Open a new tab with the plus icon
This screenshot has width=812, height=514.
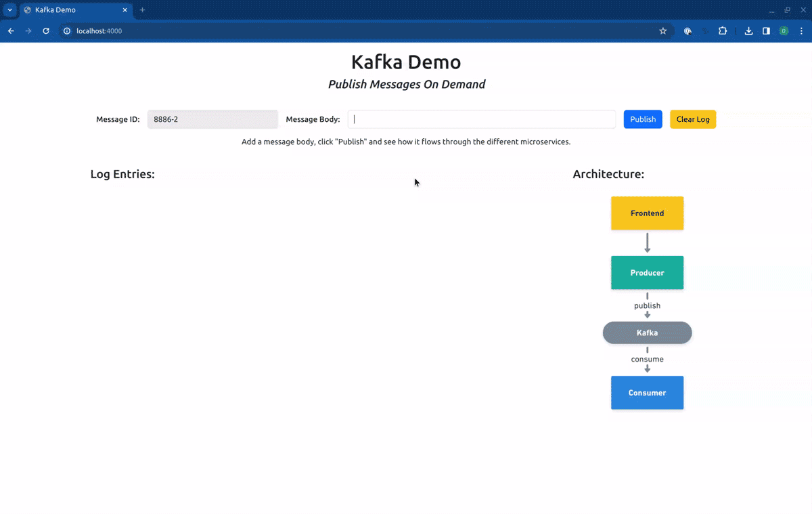point(143,10)
